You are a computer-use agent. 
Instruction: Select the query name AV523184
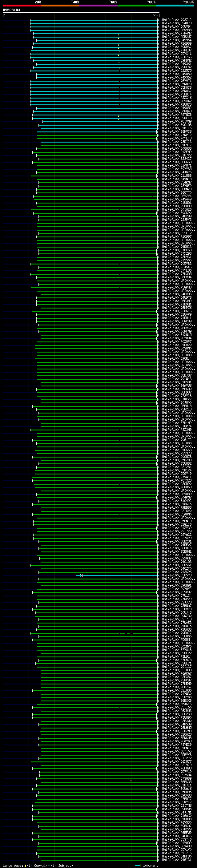[11, 10]
